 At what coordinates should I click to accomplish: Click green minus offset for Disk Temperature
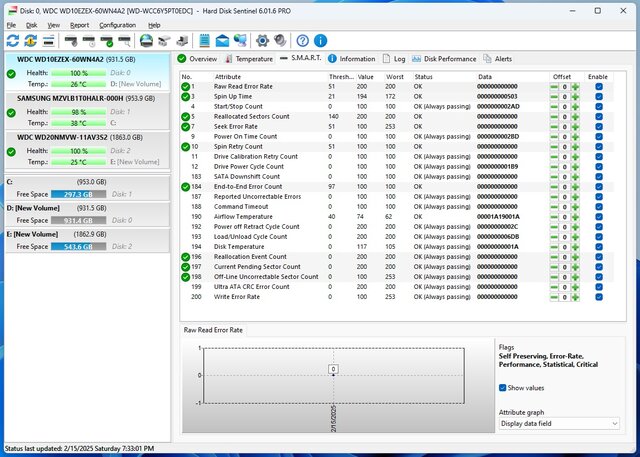pyautogui.click(x=554, y=247)
